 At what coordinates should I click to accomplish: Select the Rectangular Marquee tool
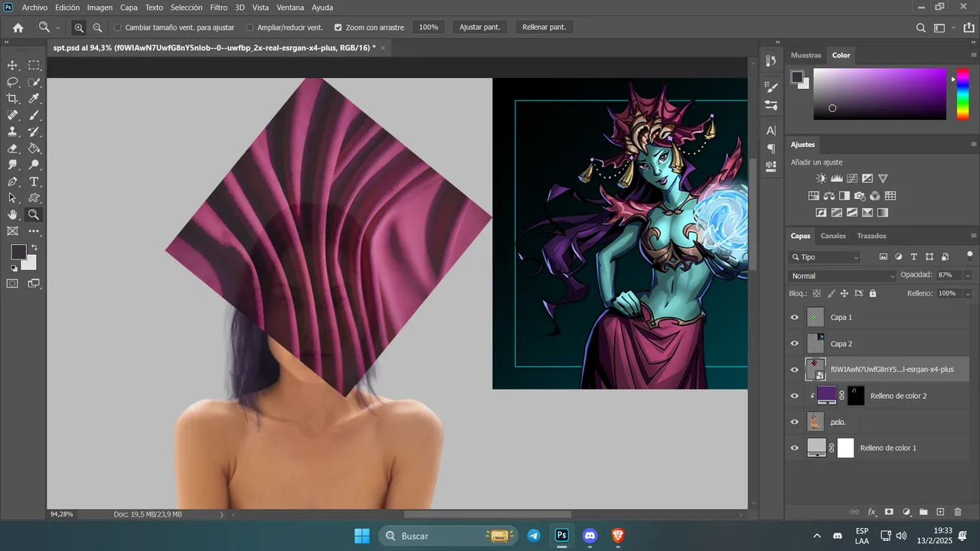[34, 66]
